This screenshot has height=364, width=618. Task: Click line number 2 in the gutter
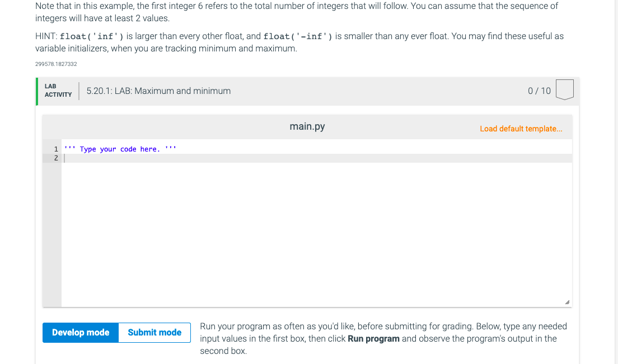(x=55, y=158)
